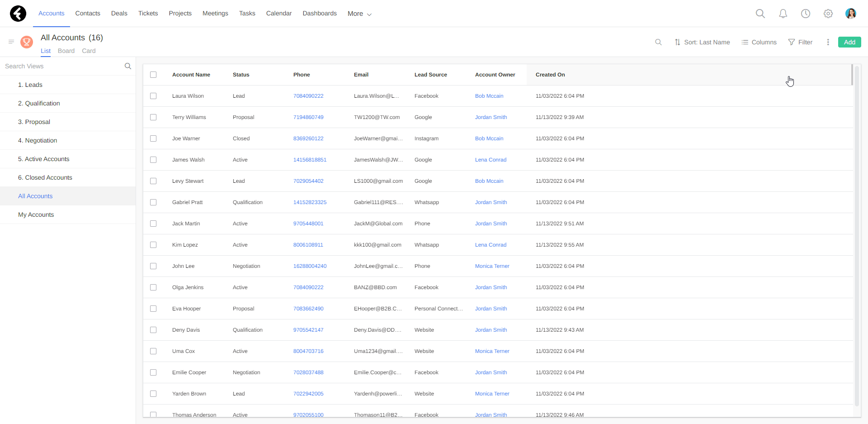868x424 pixels.
Task: Click the Lead Source column header
Action: pos(431,75)
